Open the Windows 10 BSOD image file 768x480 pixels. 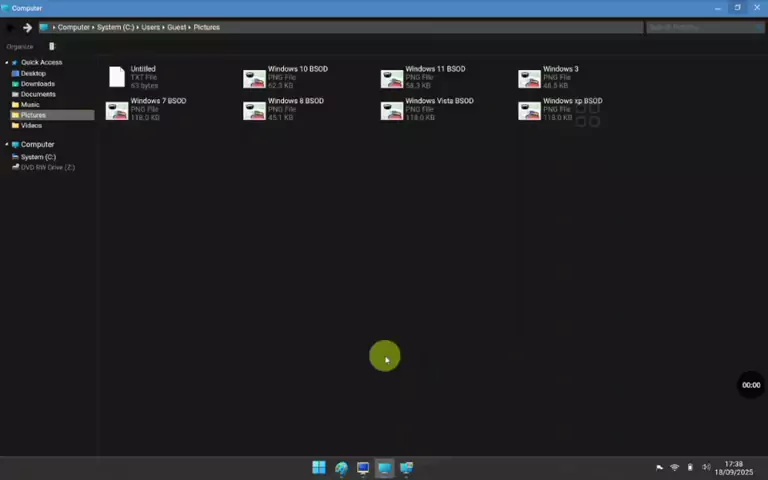(255, 78)
